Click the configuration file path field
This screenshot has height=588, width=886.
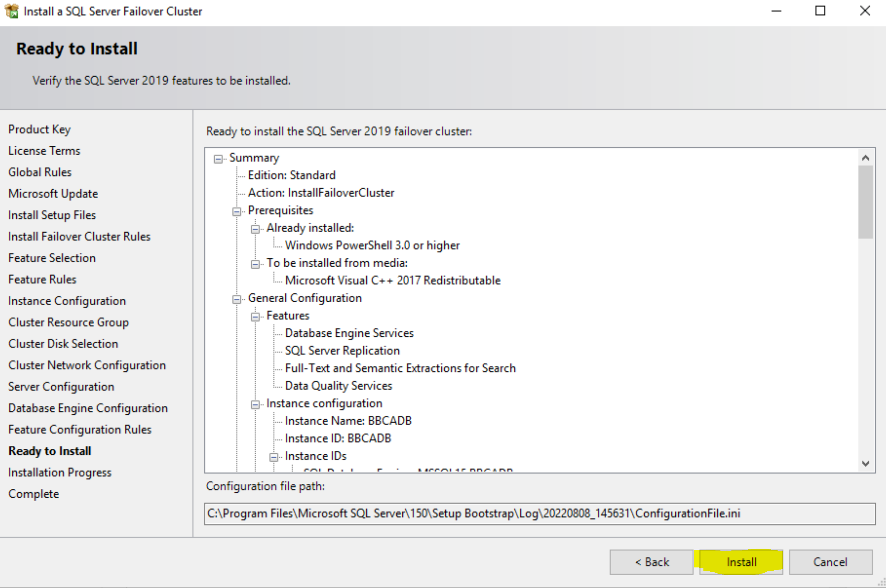tap(540, 514)
